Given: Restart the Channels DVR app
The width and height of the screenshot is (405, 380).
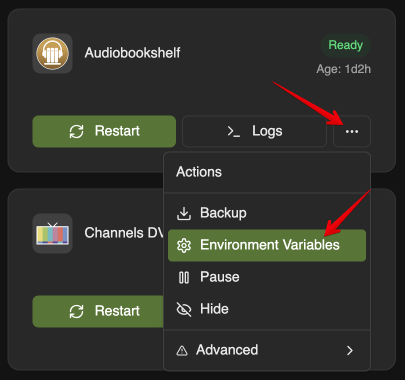Looking at the screenshot, I should pyautogui.click(x=98, y=311).
